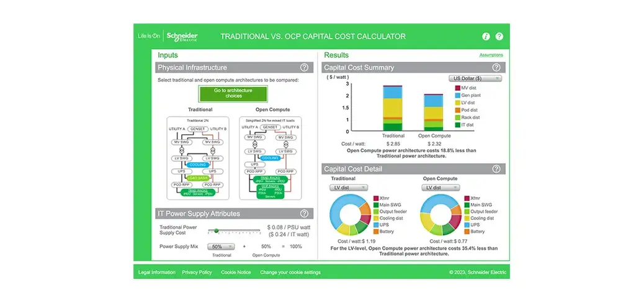The image size is (644, 302).
Task: Open the 50% Power Supply Mix dropdown
Action: tap(221, 247)
